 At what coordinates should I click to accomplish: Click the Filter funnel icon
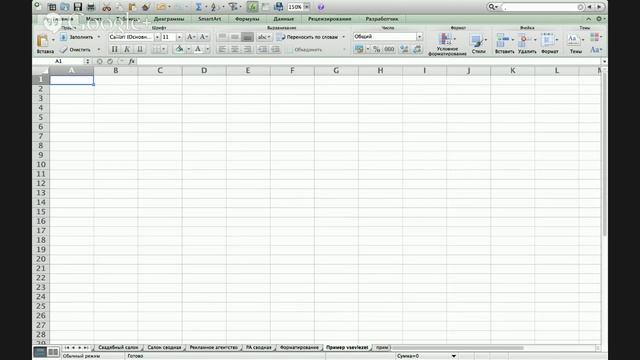coord(233,7)
